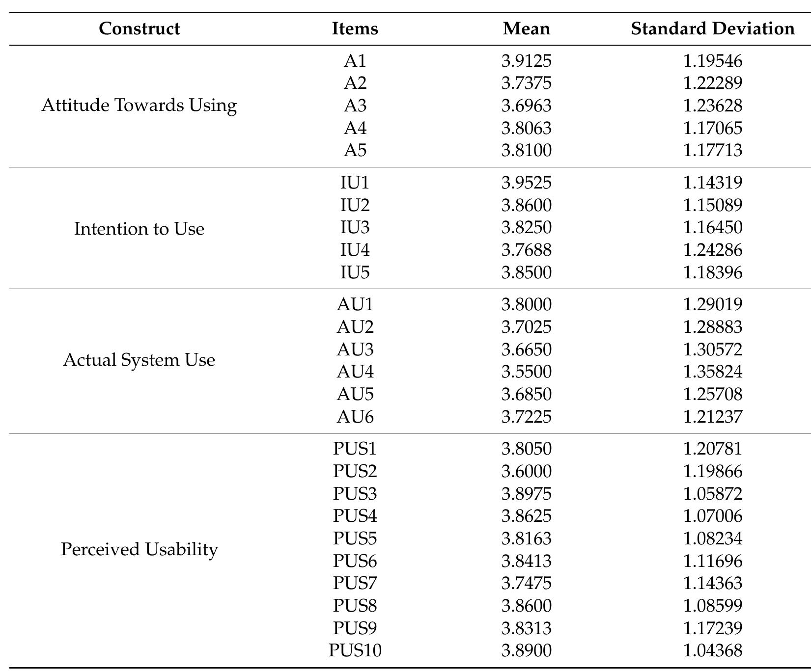Click item PUS10 in the Items column
Viewport: 811px width, 672px height.
(355, 650)
